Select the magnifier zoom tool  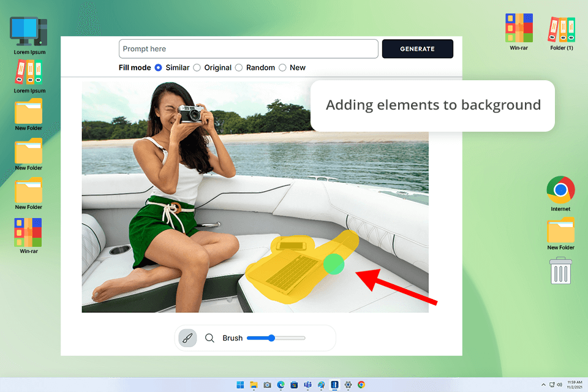coord(209,338)
